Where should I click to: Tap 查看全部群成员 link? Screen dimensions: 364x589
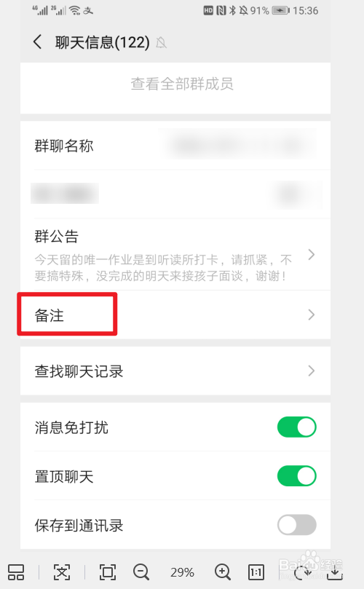click(182, 84)
